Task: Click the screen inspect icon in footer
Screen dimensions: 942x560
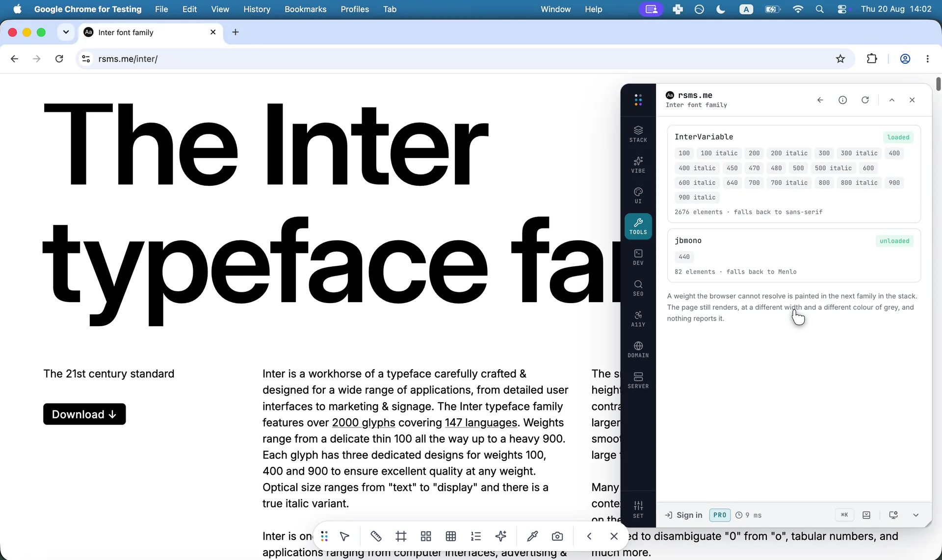Action: pyautogui.click(x=893, y=515)
